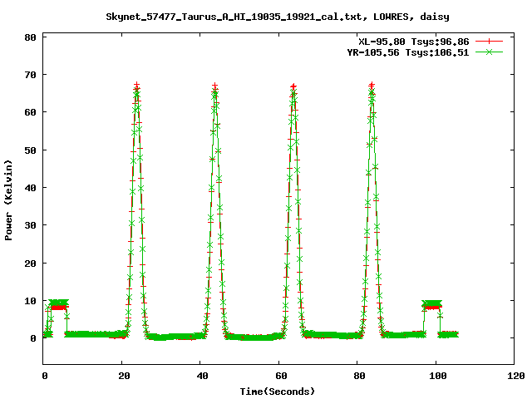The height and width of the screenshot is (399, 532).
Task: Click the Power (Kelvin) y-axis label
Action: tap(8, 200)
